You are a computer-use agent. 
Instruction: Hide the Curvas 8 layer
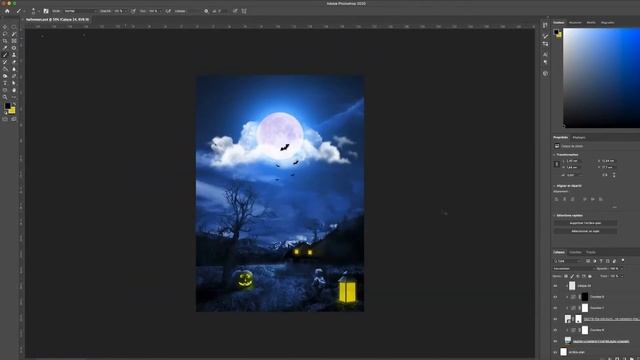pyautogui.click(x=555, y=297)
